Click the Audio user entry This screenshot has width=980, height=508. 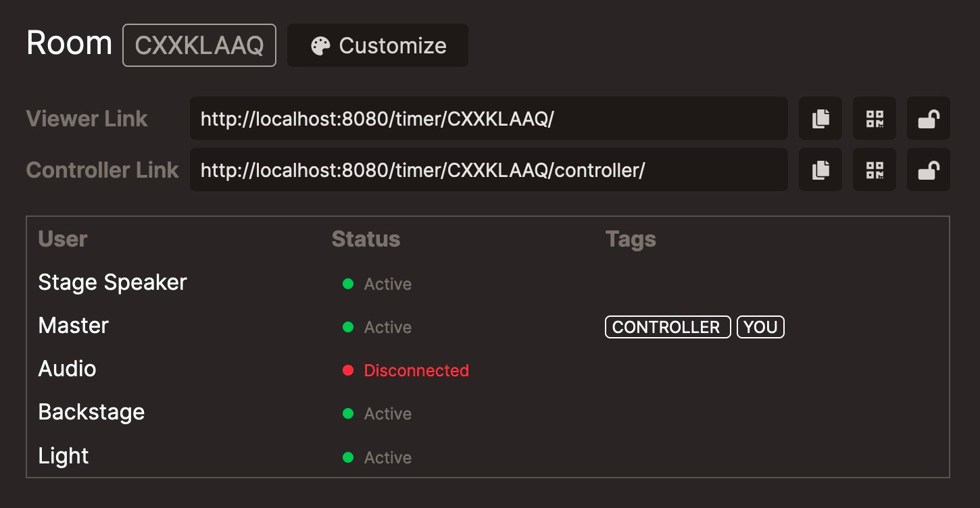pos(67,369)
